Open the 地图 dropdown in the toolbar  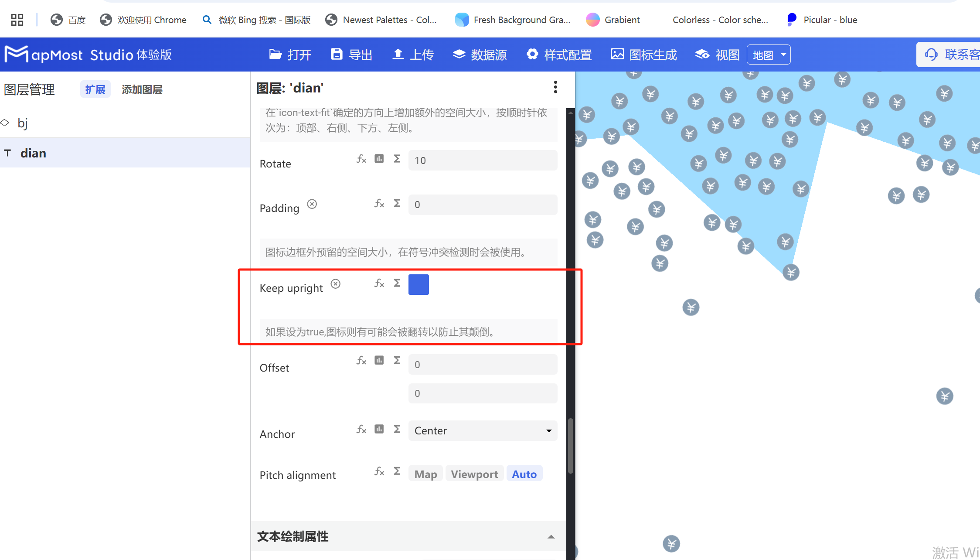[x=768, y=54]
